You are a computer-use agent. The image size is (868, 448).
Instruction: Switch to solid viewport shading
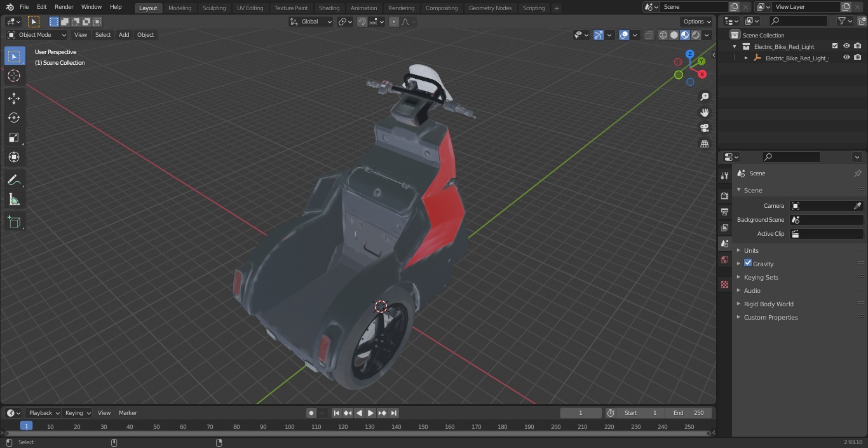[x=674, y=35]
